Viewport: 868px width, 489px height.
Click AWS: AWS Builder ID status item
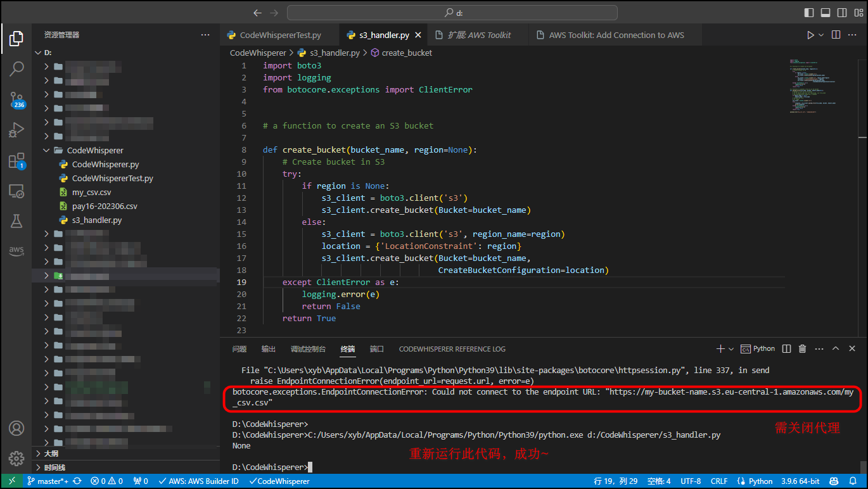point(198,481)
